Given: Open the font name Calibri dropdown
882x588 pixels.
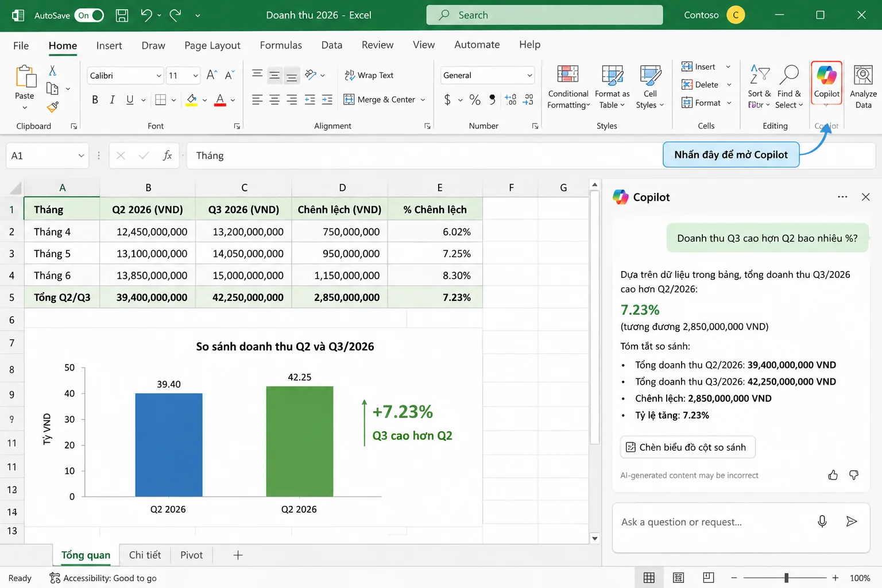Looking at the screenshot, I should coord(159,76).
